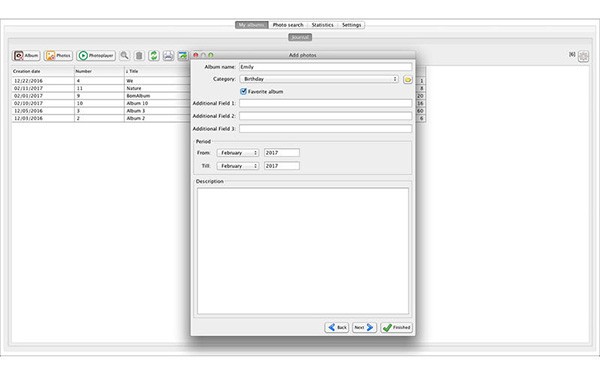Screen dimensions: 600x375
Task: Switch to the Photo search tab
Action: coord(288,25)
